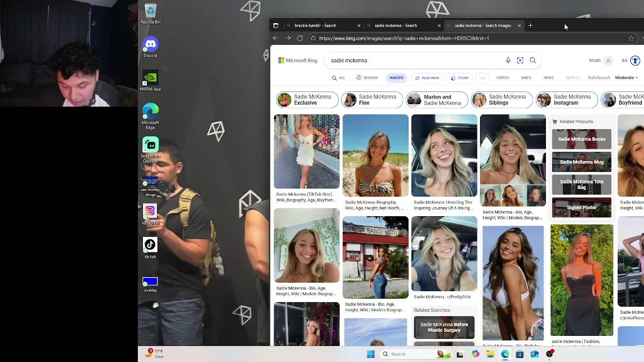Open the Rewards trophy badge
This screenshot has width=644, height=362.
click(x=635, y=60)
